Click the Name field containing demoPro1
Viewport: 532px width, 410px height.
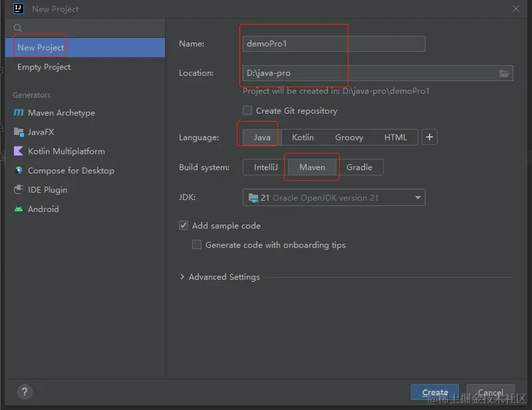[x=334, y=44]
